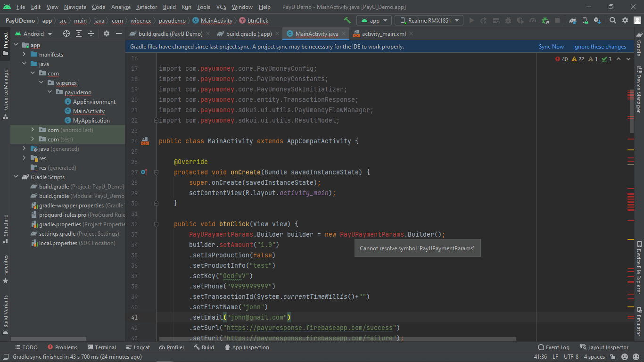Toggle the Structure side tab

tap(5, 229)
